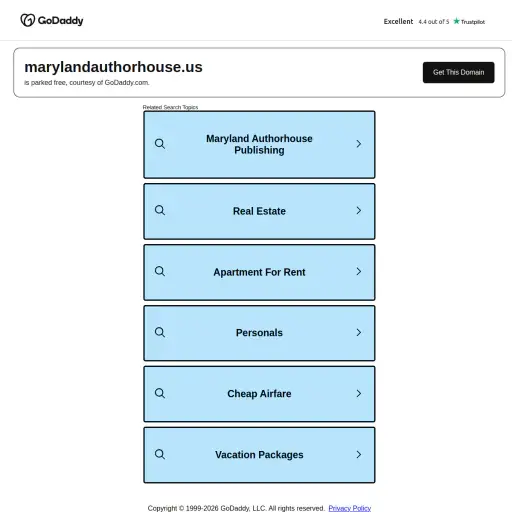Click search icon beside Vacation Packages
Screen dimensions: 512x512
(160, 455)
